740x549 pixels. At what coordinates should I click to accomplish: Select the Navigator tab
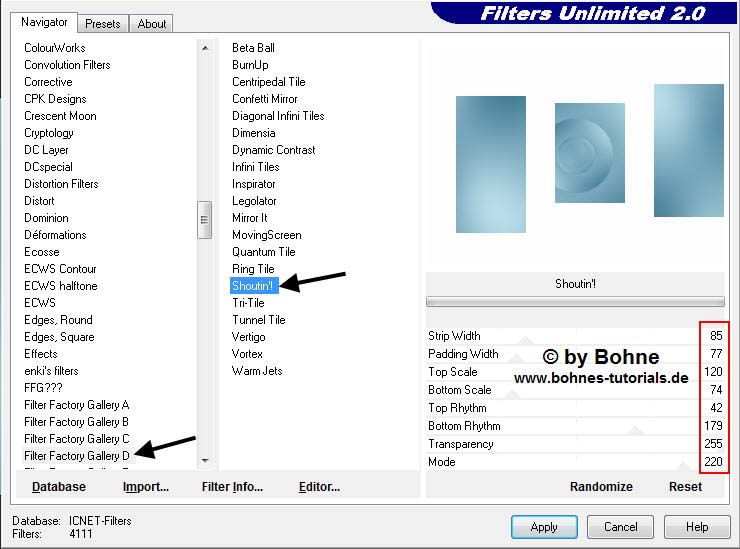click(45, 22)
